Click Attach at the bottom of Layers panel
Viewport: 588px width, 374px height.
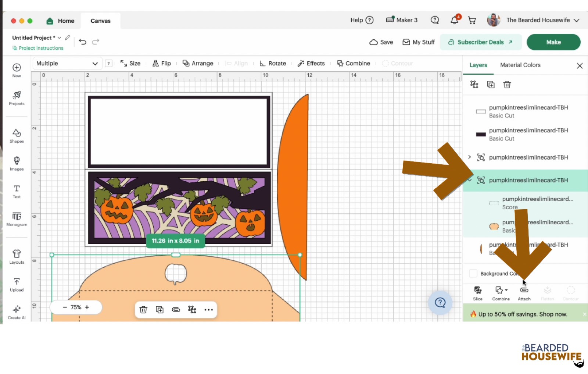(524, 293)
